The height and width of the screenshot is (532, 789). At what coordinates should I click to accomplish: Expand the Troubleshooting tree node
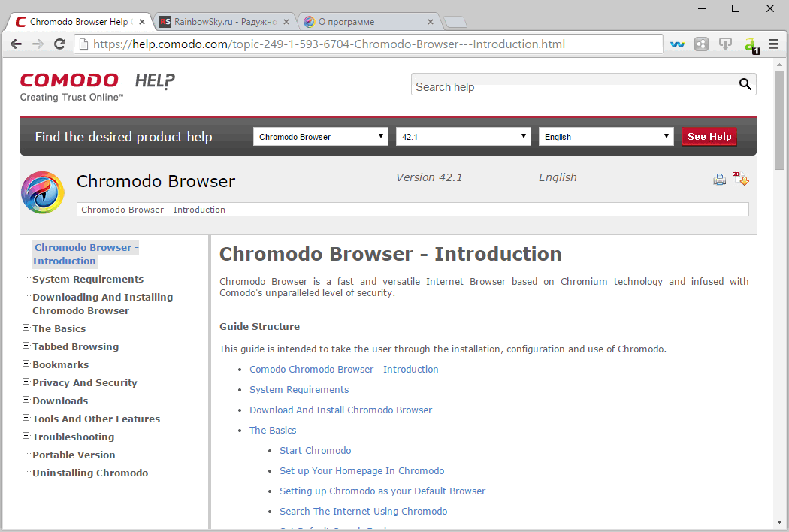click(26, 437)
